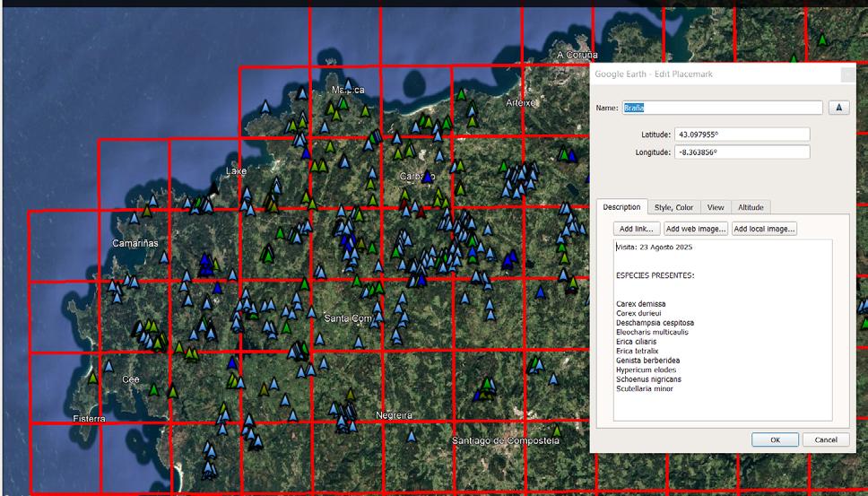Screen dimensions: 868x496
Task: Focus the Name field containing Braña
Action: [x=722, y=108]
